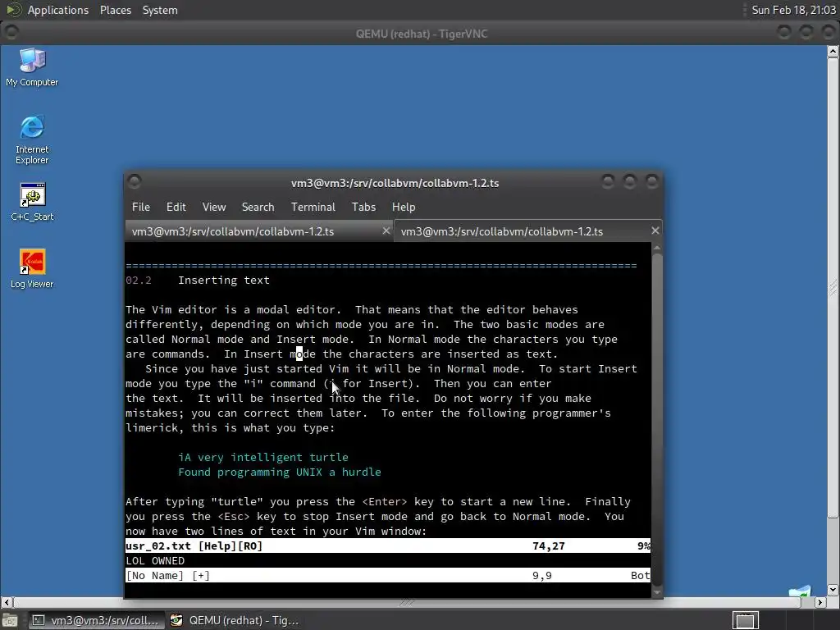The image size is (840, 630).
Task: Click the QEMU TigerVNC window menu button
Action: click(x=11, y=33)
